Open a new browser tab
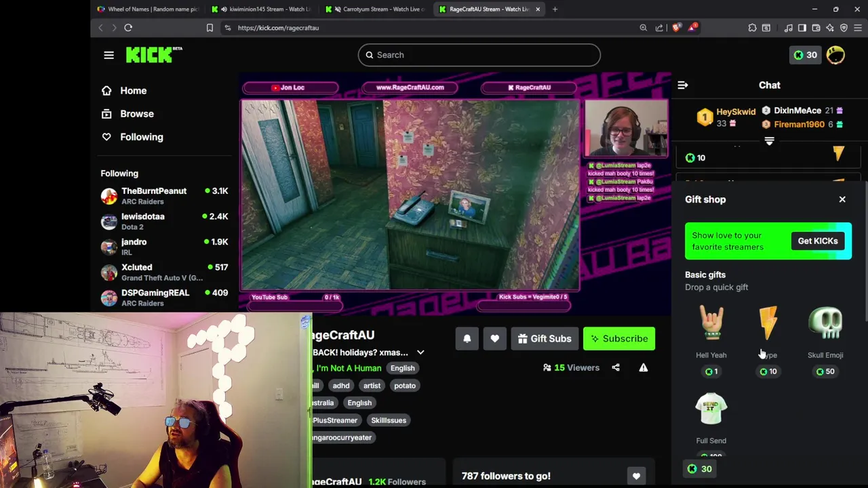 pyautogui.click(x=555, y=9)
